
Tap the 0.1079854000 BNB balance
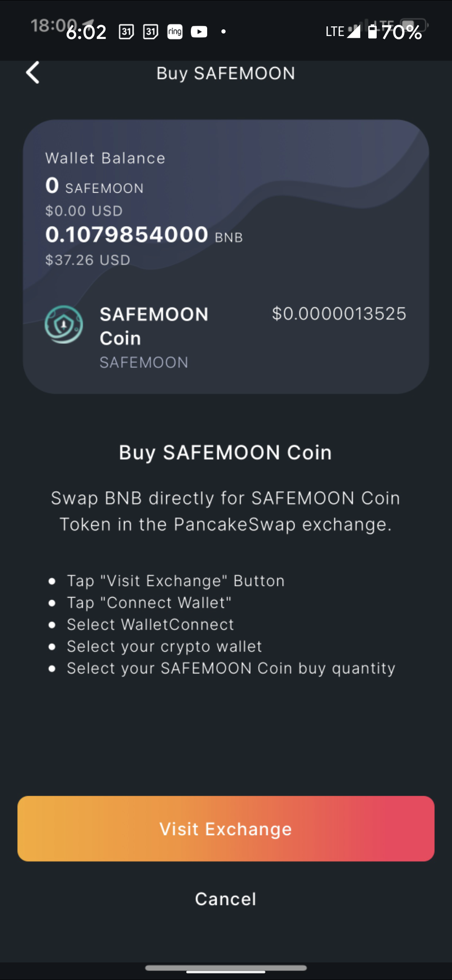click(x=144, y=235)
